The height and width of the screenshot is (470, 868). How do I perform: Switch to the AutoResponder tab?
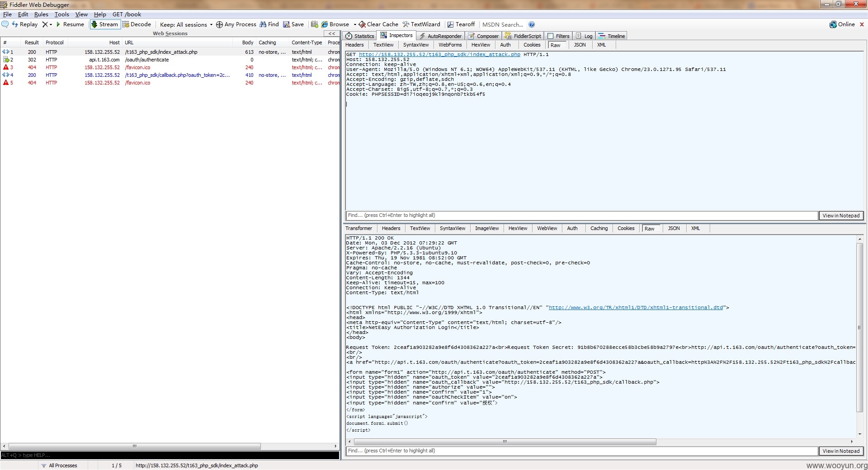click(440, 36)
